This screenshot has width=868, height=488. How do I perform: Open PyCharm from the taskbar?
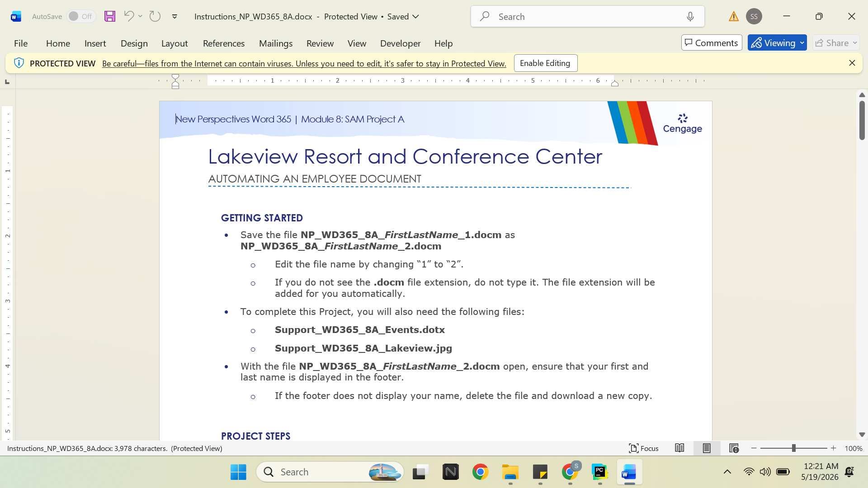600,472
